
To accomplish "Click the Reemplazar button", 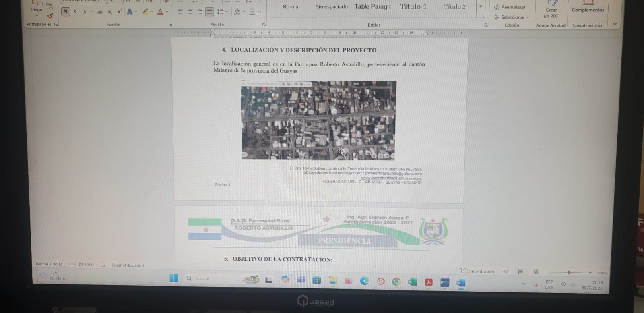I will click(x=510, y=7).
